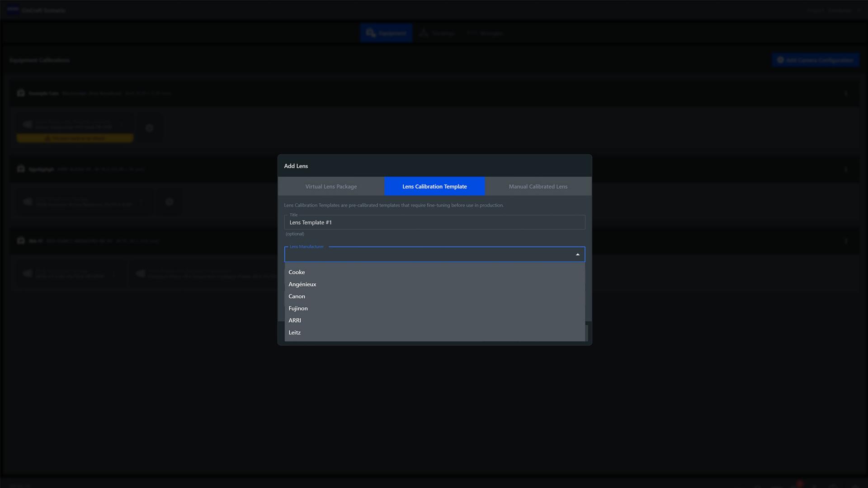Open the Equipment tab in the background window
The width and height of the screenshot is (868, 488).
386,33
